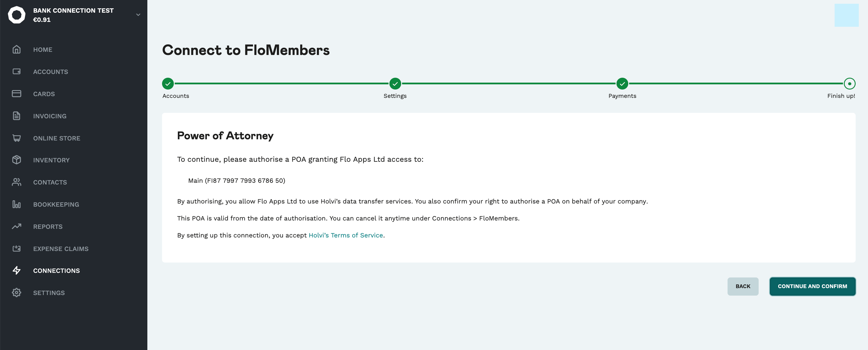Click the Online Store cart icon
The width and height of the screenshot is (868, 350).
tap(16, 138)
